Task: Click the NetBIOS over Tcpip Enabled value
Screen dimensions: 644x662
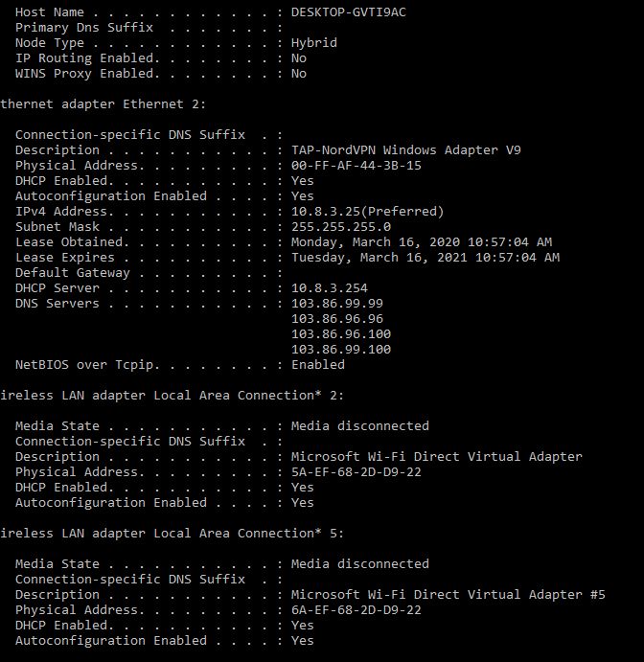Action: point(318,365)
